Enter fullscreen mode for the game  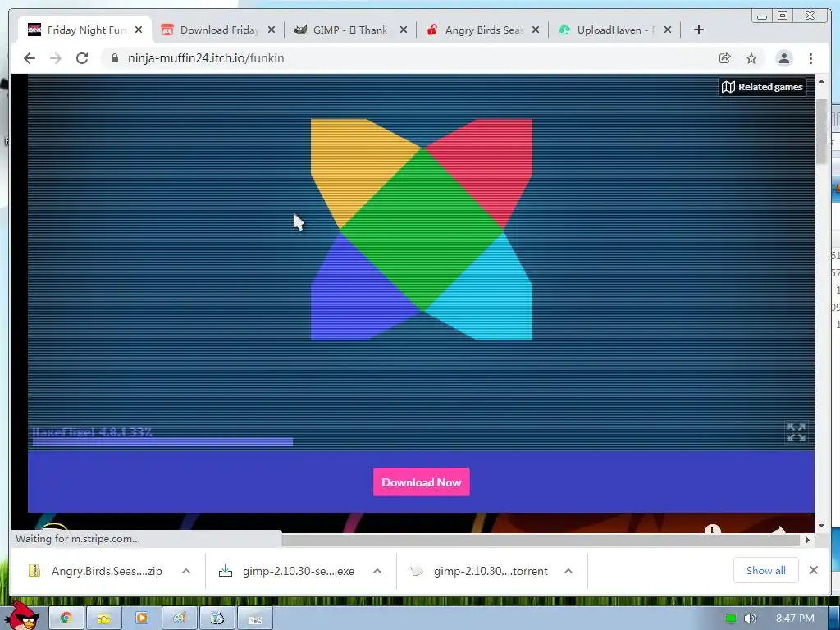[796, 431]
